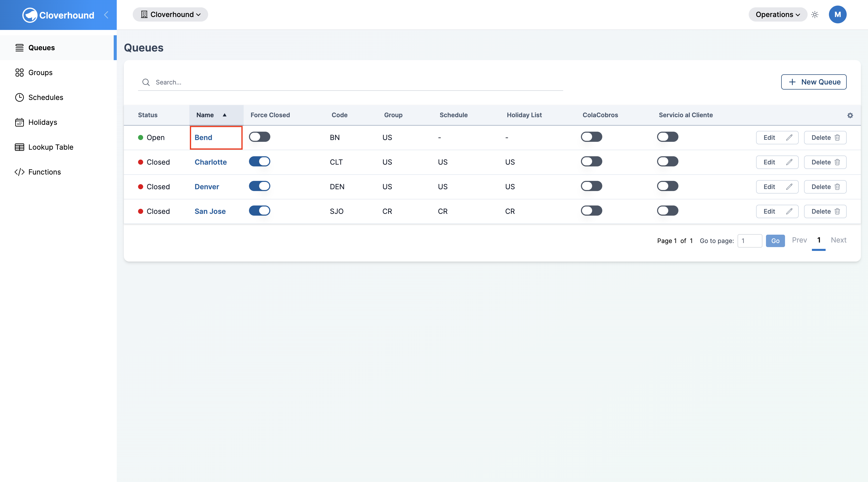Edit the Denver queue
The width and height of the screenshot is (868, 482).
tap(777, 187)
